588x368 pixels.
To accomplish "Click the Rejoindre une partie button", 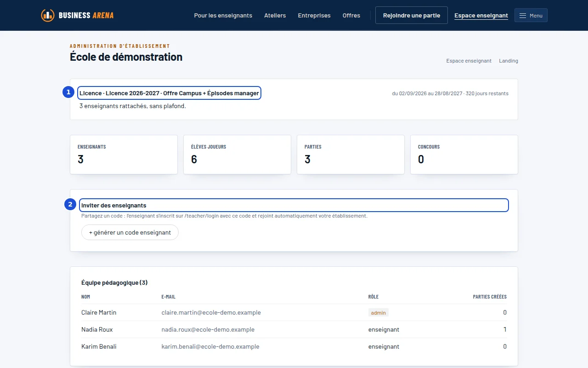I will [412, 15].
